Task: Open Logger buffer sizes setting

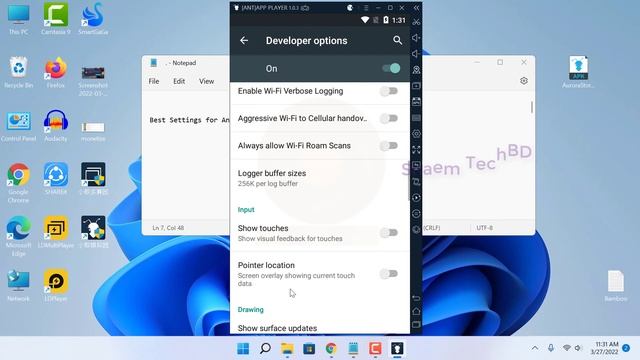Action: tap(320, 178)
